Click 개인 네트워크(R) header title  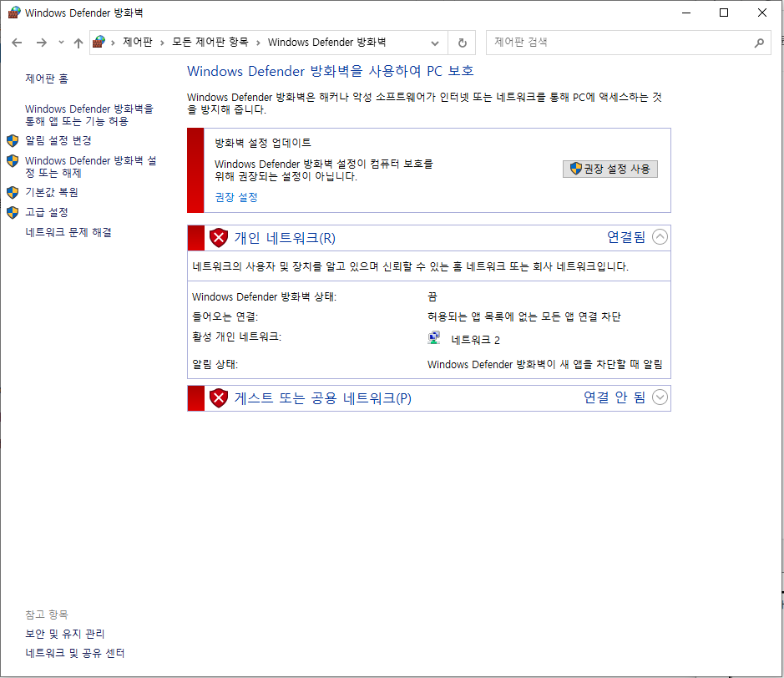285,238
